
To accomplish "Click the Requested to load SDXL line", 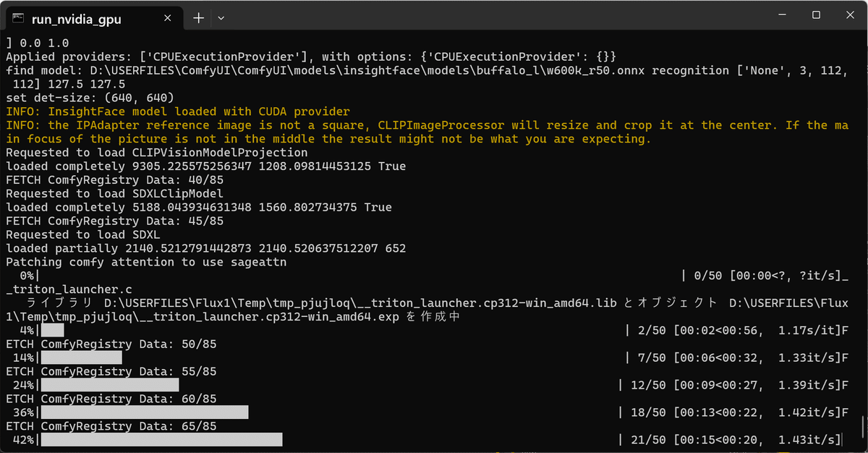I will point(87,234).
